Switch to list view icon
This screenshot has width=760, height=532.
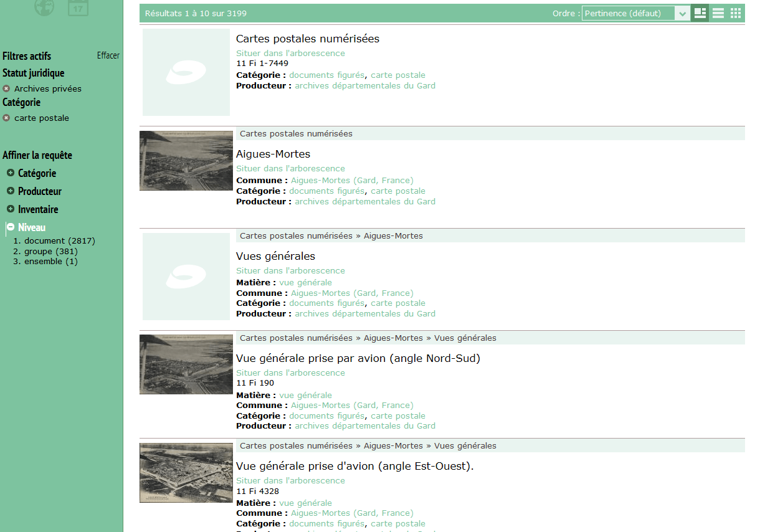[x=718, y=13]
